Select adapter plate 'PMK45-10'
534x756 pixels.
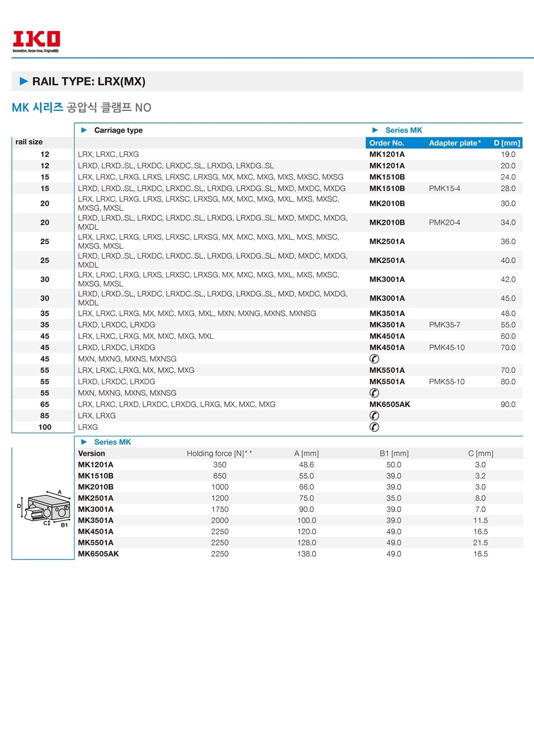[x=447, y=347]
